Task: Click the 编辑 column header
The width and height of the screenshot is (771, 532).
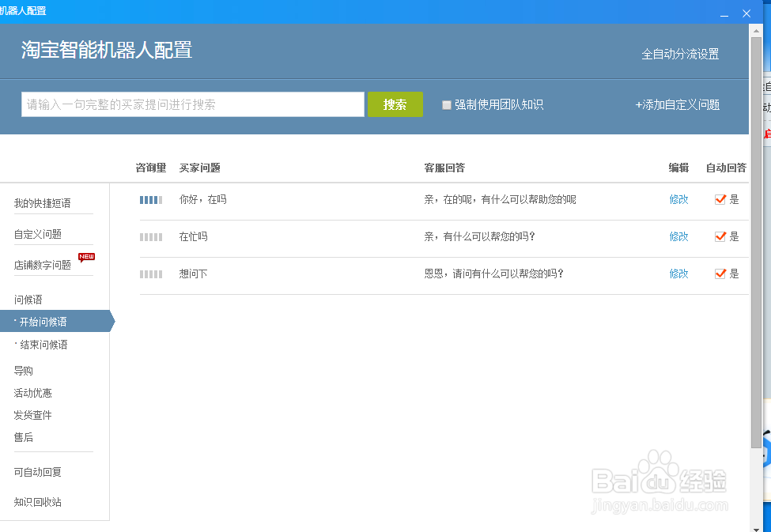Action: [678, 168]
